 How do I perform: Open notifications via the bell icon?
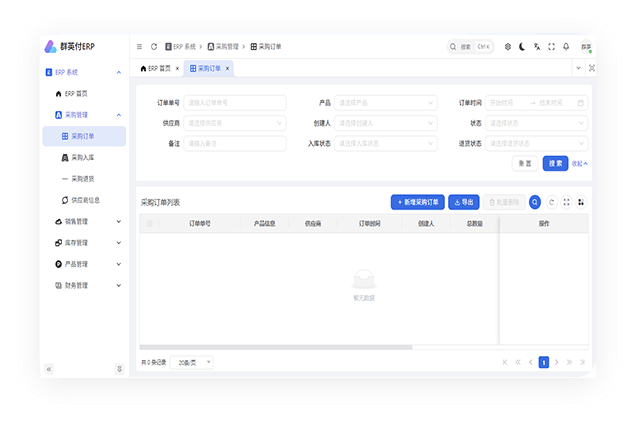[566, 47]
